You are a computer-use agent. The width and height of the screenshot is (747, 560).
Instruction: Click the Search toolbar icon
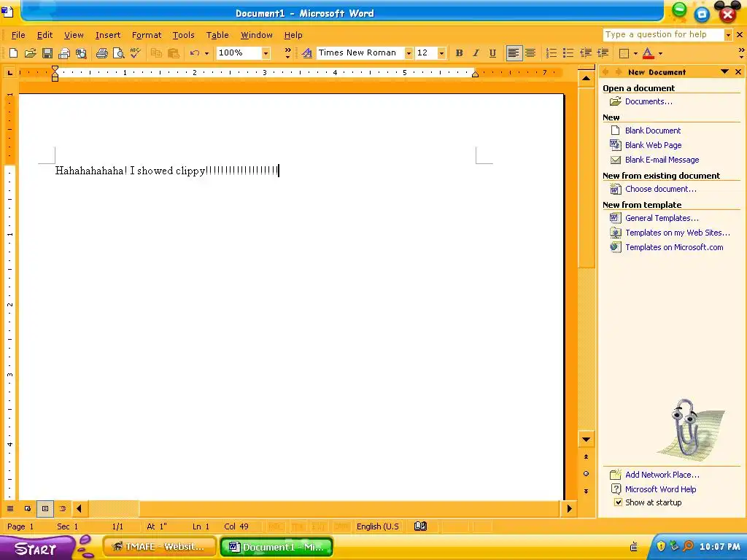point(82,53)
